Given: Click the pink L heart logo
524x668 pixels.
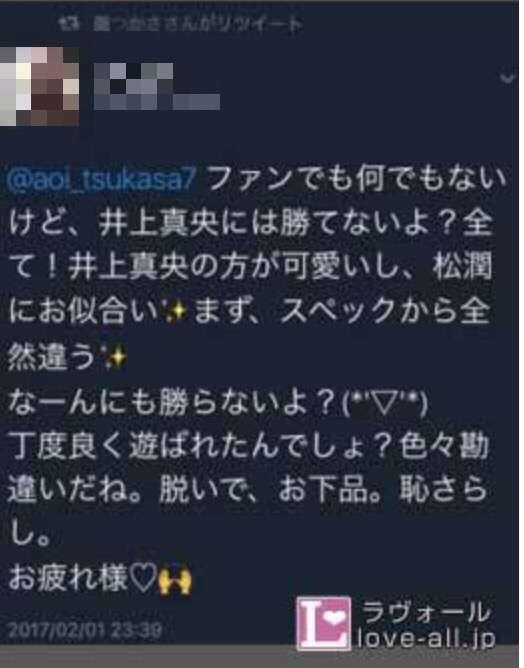Looking at the screenshot, I should (324, 623).
